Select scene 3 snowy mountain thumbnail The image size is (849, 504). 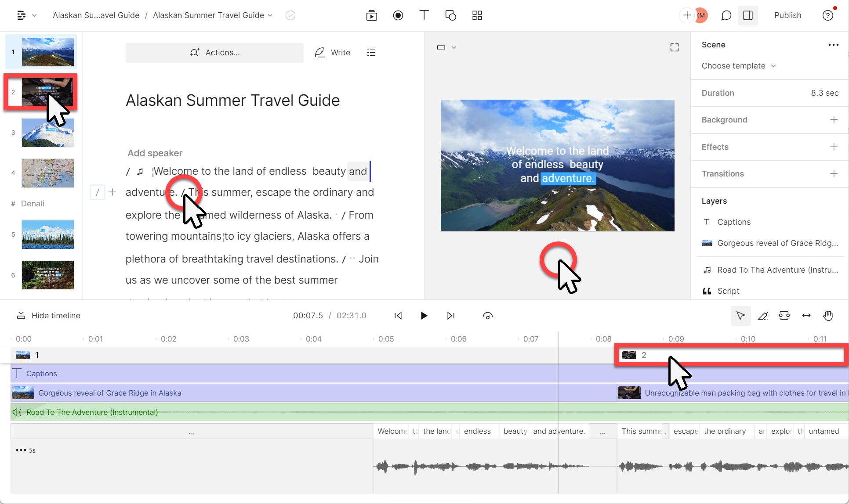[x=47, y=133]
